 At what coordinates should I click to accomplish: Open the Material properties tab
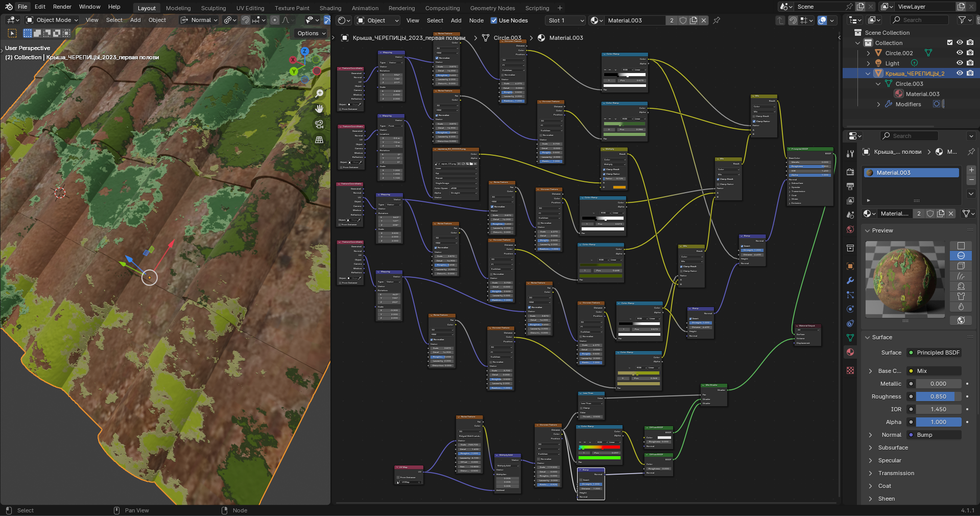coord(850,352)
